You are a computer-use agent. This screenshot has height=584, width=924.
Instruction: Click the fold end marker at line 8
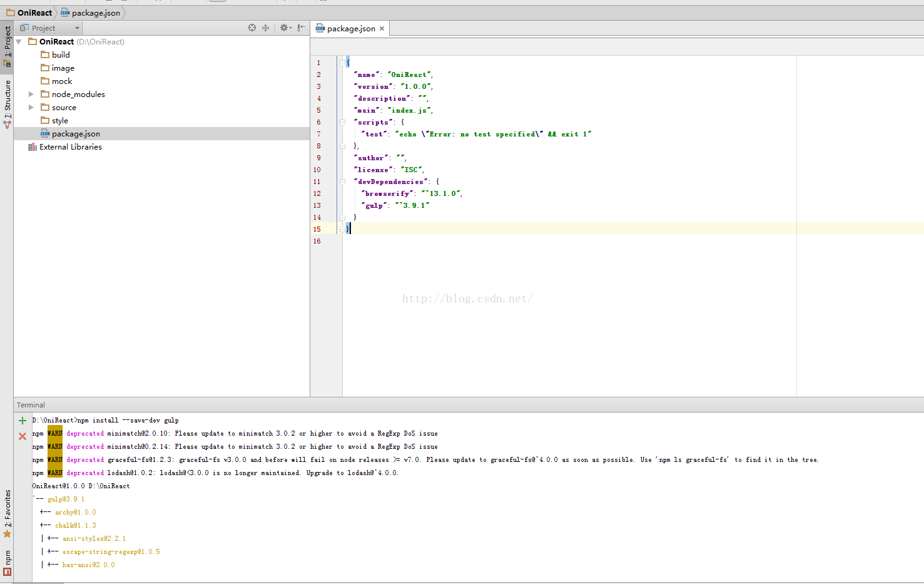[x=342, y=146]
